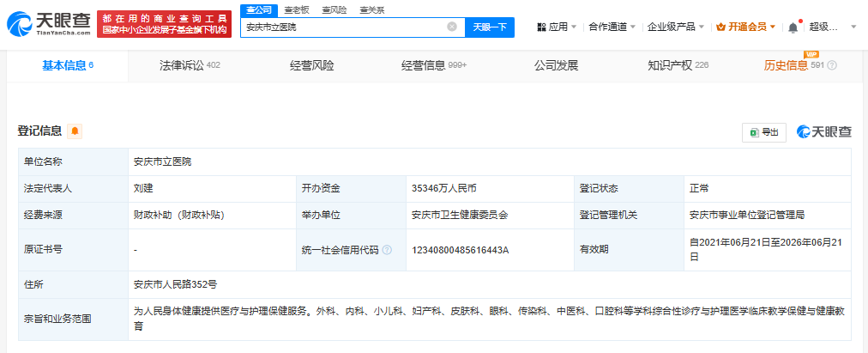Screen dimensions: 868x353
Task: Click help icon next to 历史信息 591
Action: click(x=831, y=65)
